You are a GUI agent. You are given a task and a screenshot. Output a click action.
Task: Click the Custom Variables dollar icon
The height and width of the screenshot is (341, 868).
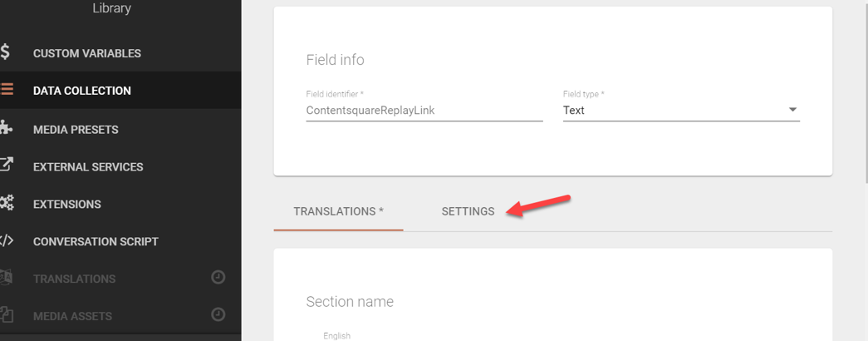pos(5,53)
